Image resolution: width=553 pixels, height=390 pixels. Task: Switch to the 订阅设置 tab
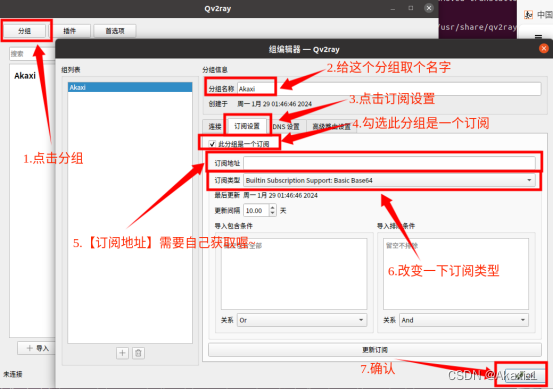[247, 126]
